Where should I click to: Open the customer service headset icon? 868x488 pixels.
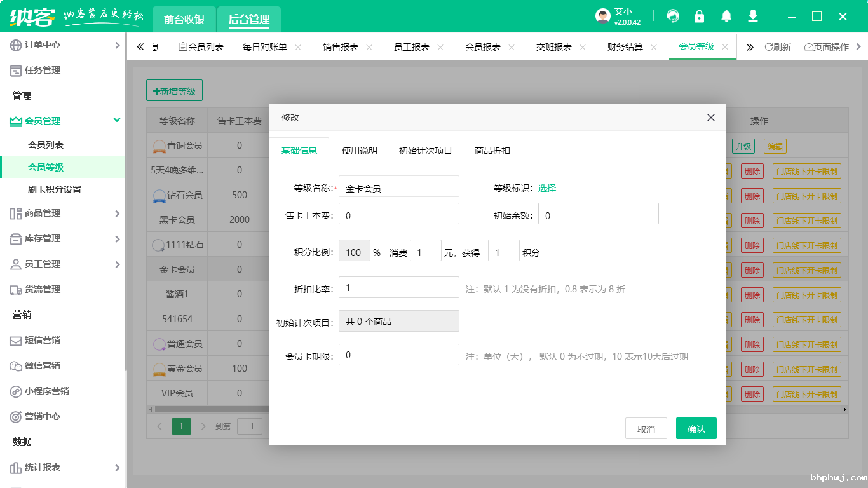click(673, 16)
